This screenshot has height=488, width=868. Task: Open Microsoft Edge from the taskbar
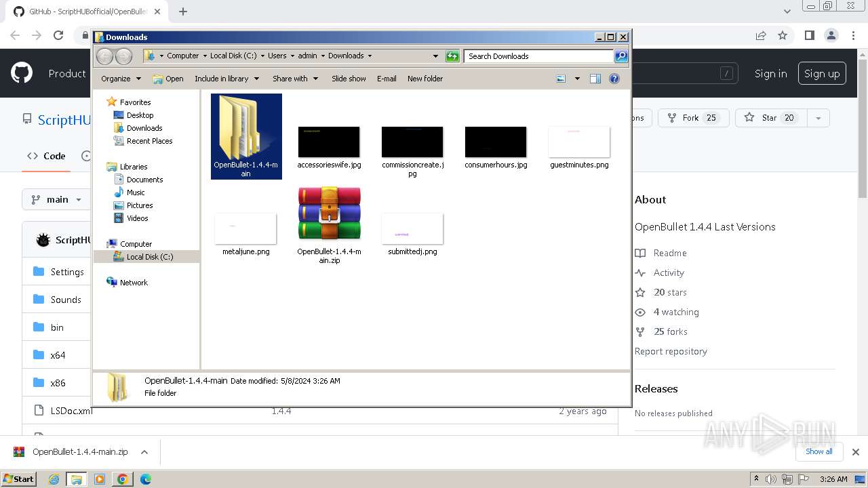tap(145, 479)
